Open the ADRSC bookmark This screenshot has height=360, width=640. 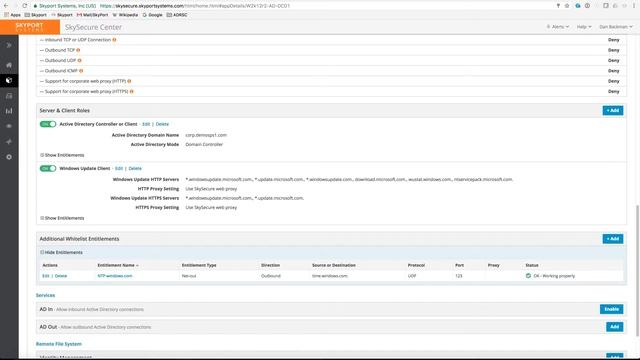pos(177,15)
